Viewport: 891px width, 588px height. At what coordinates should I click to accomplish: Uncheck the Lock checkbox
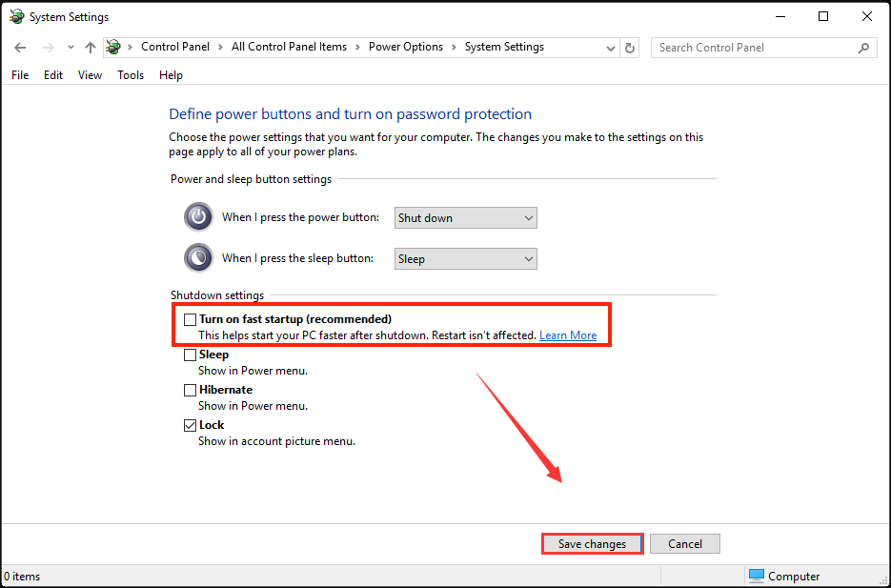(x=190, y=426)
